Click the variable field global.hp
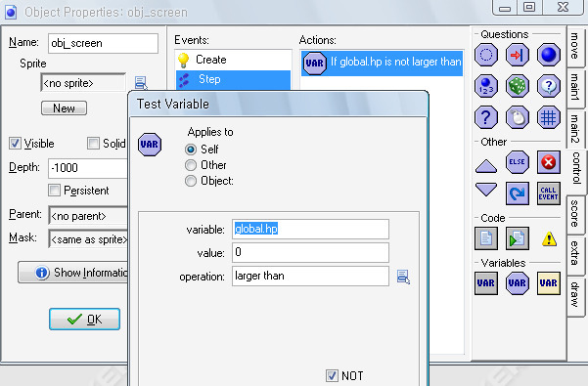This screenshot has height=386, width=588. click(x=310, y=229)
